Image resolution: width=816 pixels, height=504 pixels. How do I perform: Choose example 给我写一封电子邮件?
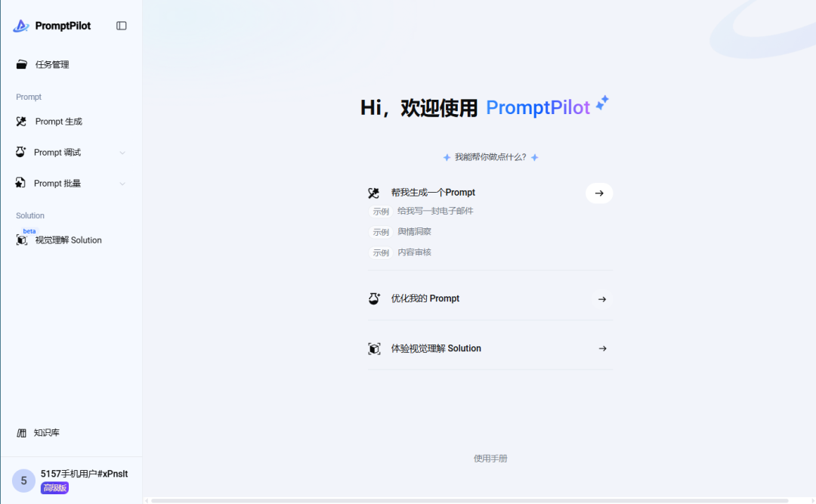[436, 211]
